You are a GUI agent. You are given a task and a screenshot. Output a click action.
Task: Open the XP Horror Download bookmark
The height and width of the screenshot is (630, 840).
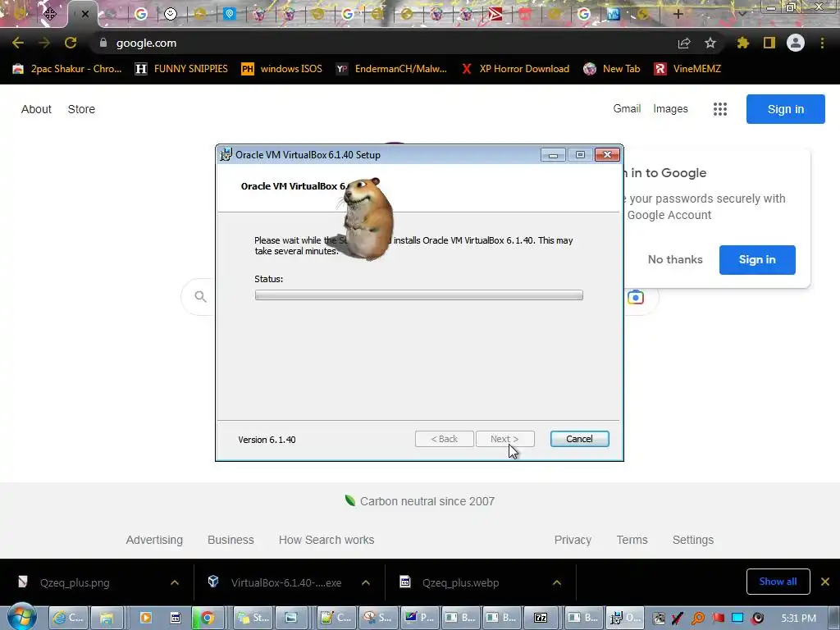tap(515, 69)
